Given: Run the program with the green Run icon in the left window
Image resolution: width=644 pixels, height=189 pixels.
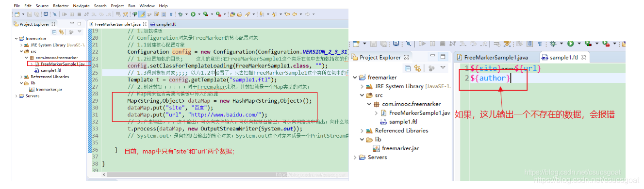Looking at the screenshot, I should click(x=193, y=14).
